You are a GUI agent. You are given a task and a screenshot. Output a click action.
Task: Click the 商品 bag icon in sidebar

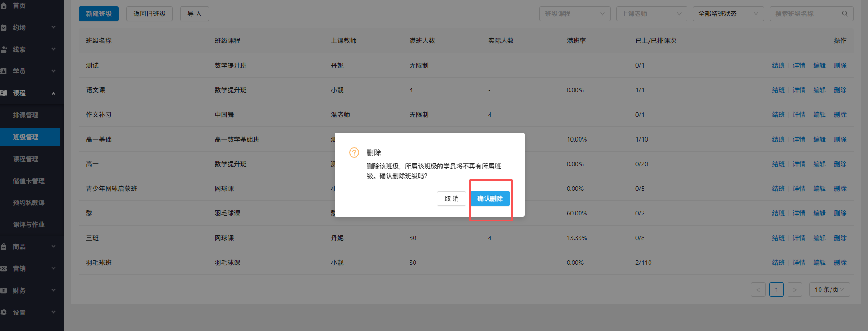click(4, 247)
